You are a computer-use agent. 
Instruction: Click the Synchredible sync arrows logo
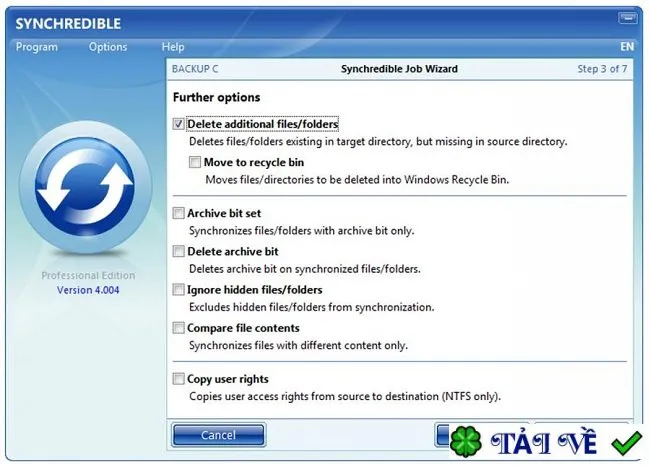coord(85,187)
